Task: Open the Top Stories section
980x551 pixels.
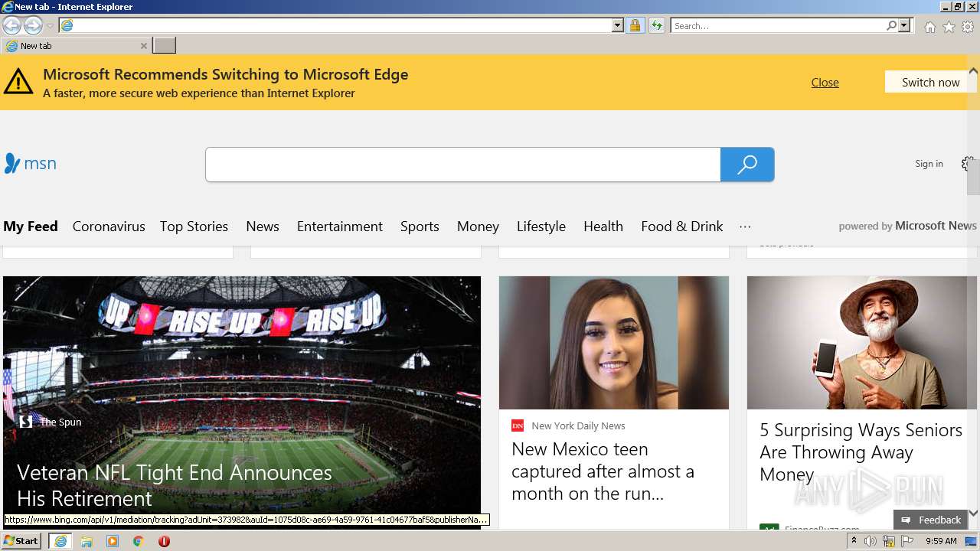Action: 194,227
